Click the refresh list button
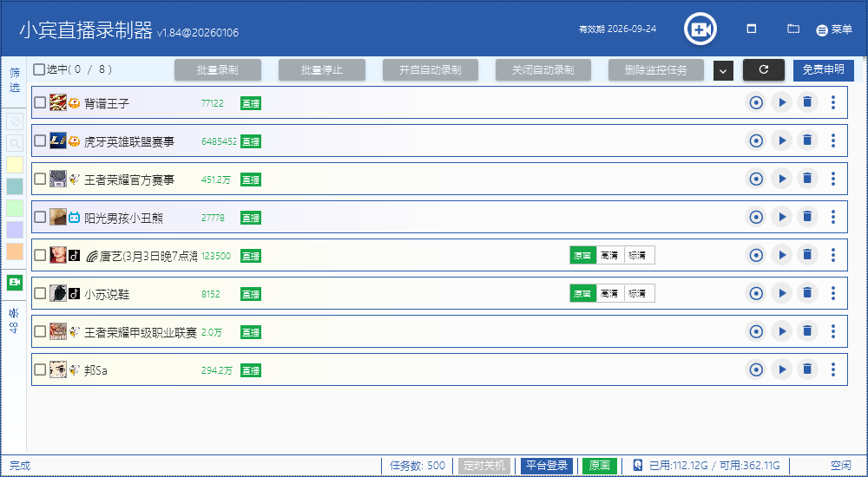 [x=763, y=70]
